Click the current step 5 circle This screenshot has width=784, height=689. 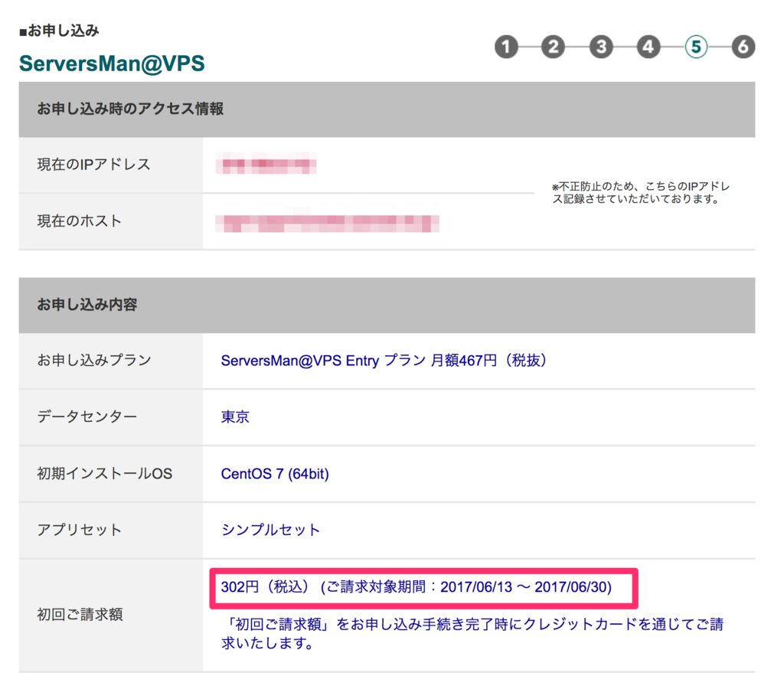coord(696,47)
